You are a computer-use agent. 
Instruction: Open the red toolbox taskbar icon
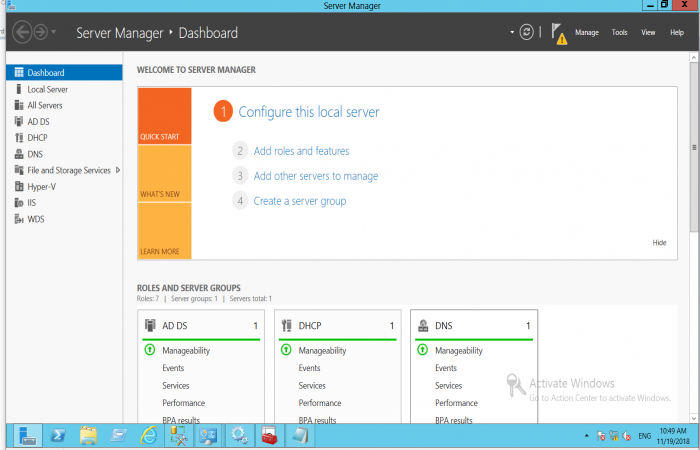[269, 436]
